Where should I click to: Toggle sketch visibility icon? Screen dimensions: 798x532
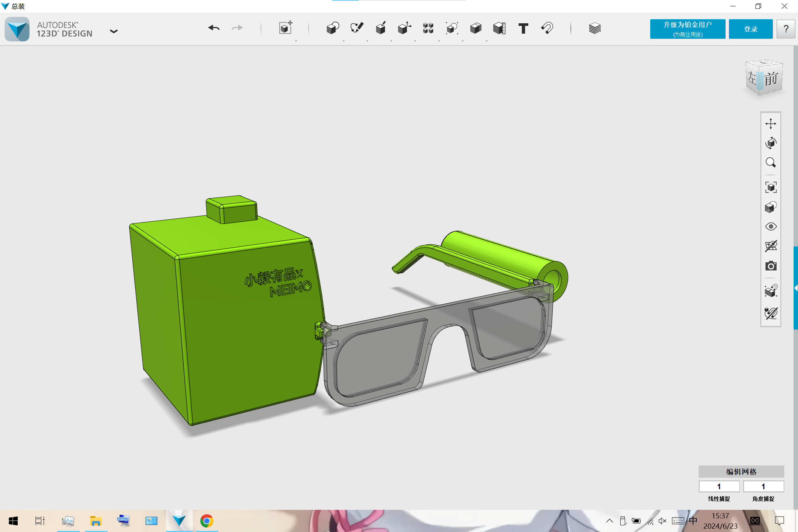(x=771, y=313)
